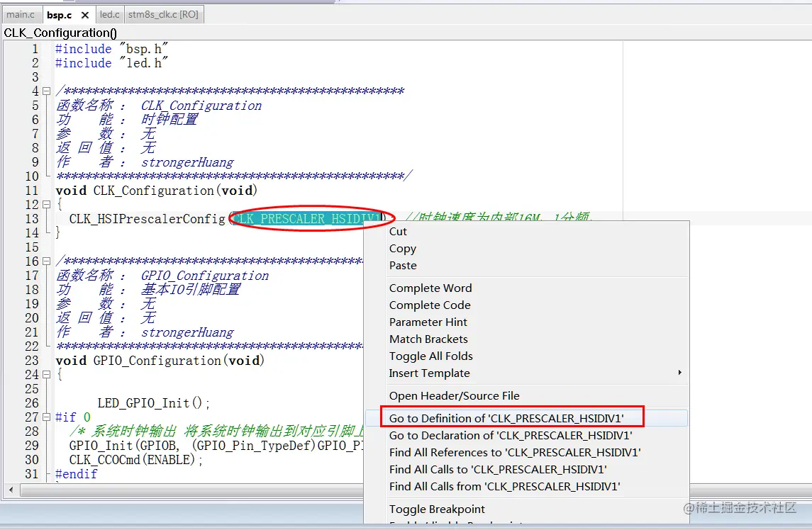
Task: Collapse the comment fold at line 16
Action: click(x=46, y=261)
